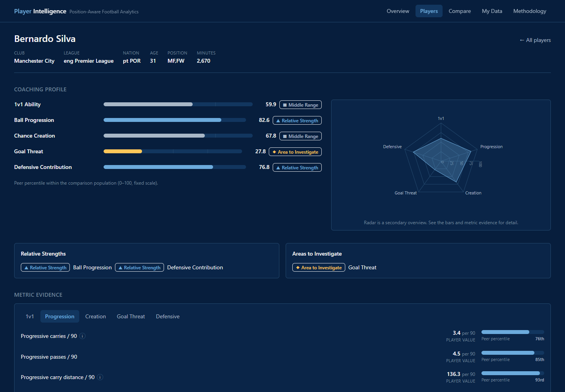Click the 3.4 per 90 player value
This screenshot has width=565, height=392.
464,333
